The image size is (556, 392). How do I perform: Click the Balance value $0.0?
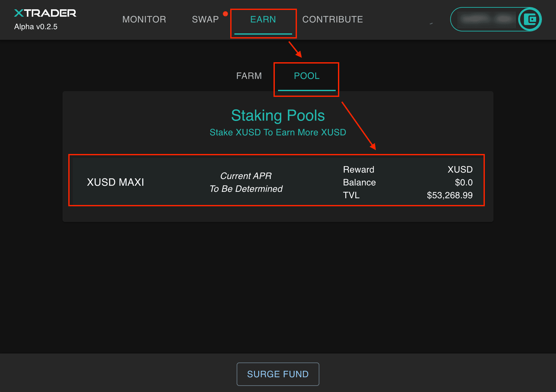click(x=464, y=183)
